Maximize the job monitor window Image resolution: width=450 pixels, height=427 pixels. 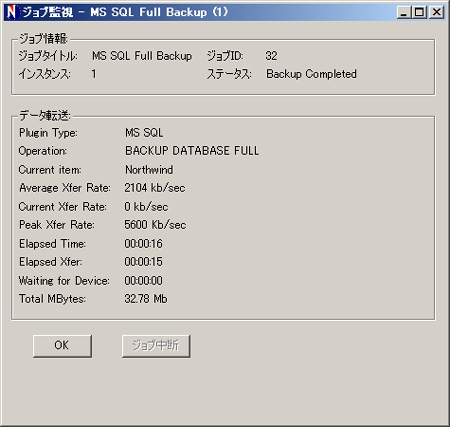click(419, 12)
